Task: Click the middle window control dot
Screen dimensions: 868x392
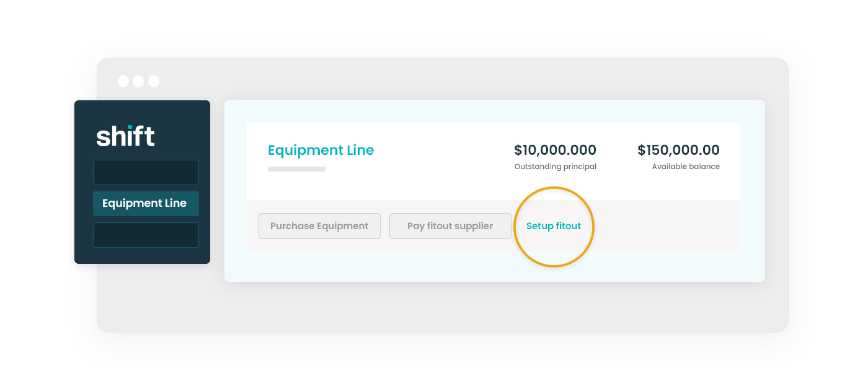Action: [138, 81]
